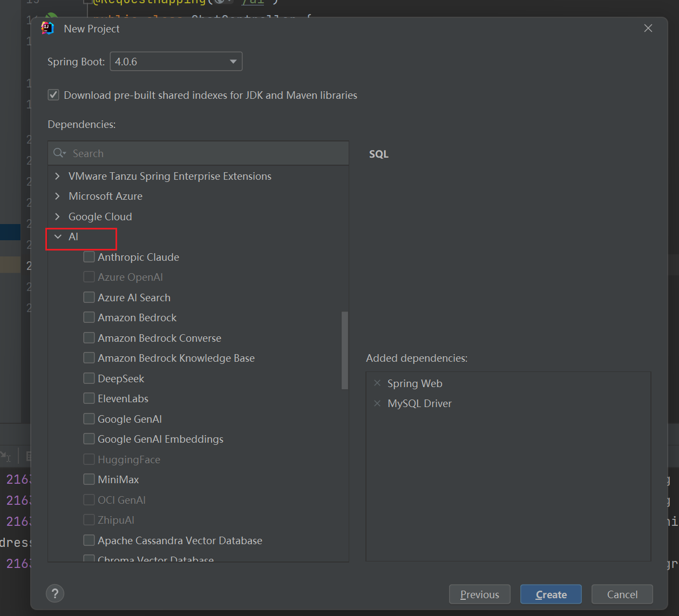679x616 pixels.
Task: Expand the Google Cloud category
Action: click(x=58, y=216)
